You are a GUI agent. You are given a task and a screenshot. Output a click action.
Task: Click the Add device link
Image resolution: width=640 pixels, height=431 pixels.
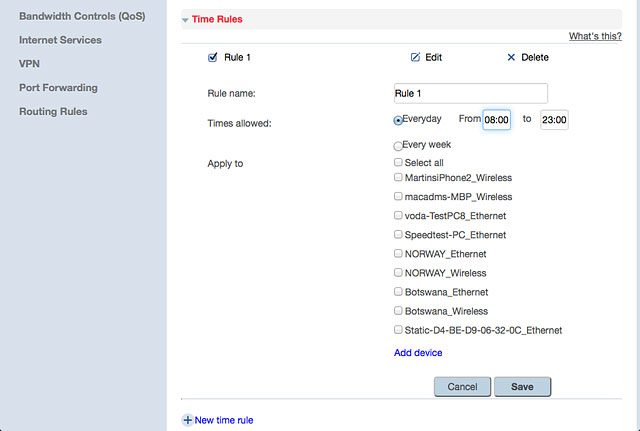click(418, 353)
